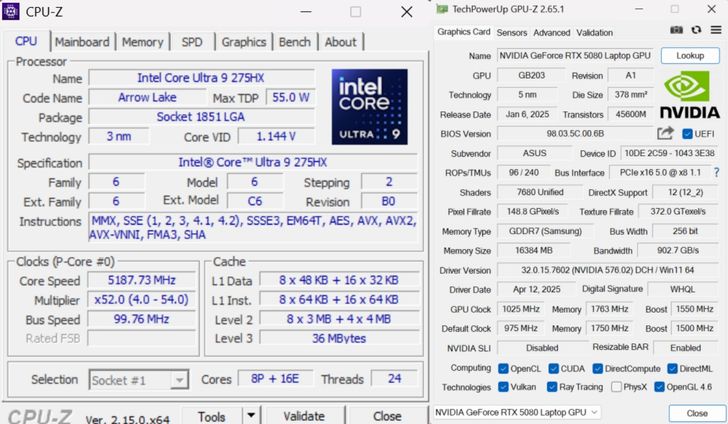Click the Cores value 8P + 16E

(x=275, y=379)
